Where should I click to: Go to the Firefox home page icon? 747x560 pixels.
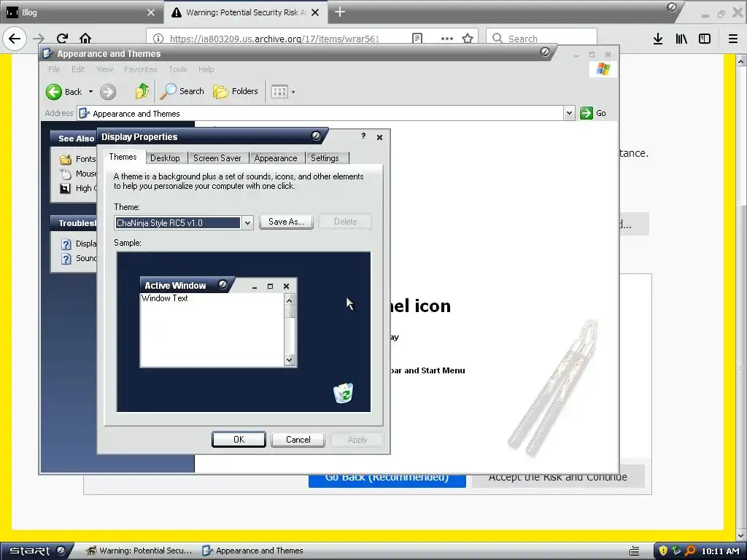[x=85, y=39]
